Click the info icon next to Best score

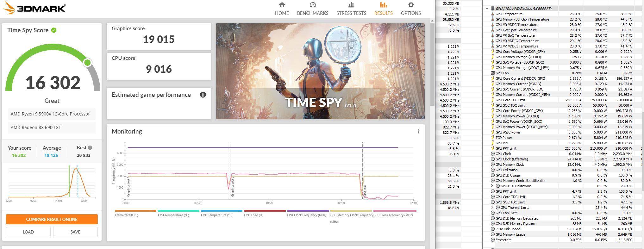90,147
